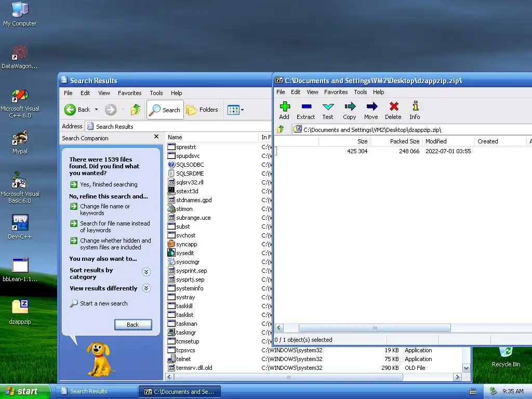Select the SQLSODBC help file

point(186,165)
